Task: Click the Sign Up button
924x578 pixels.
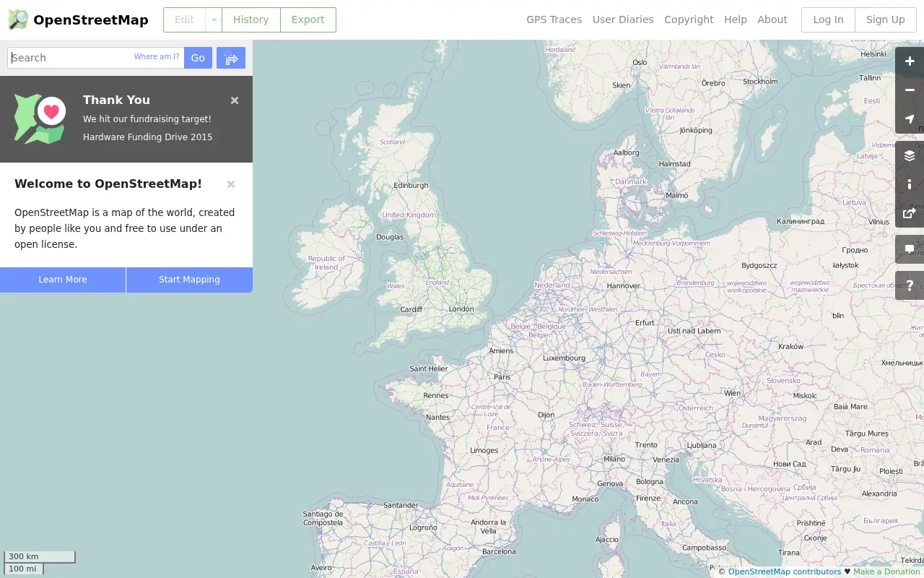Action: click(x=886, y=20)
